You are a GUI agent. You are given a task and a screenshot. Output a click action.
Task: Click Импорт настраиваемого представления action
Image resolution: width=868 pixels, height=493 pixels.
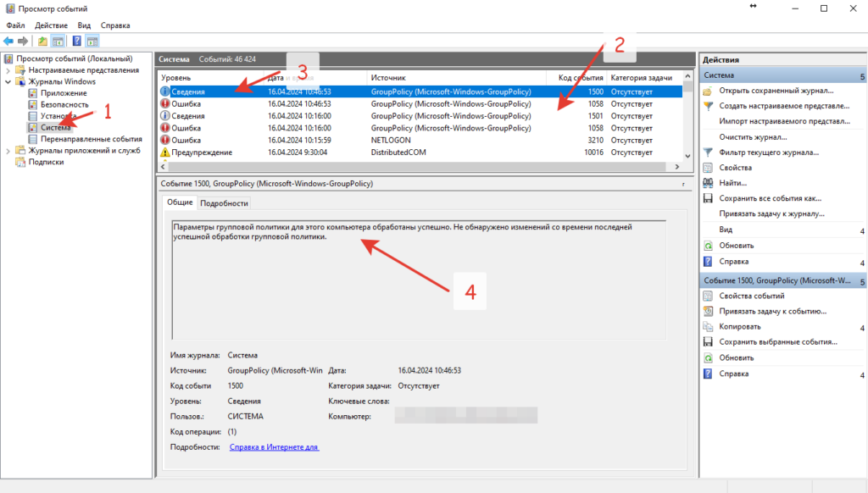coord(784,121)
